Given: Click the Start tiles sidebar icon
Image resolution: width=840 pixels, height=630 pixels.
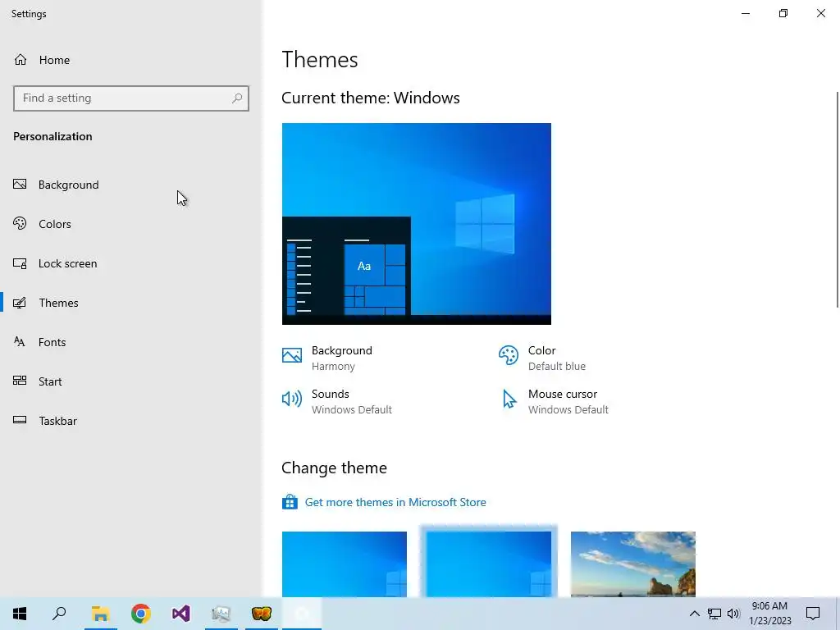Looking at the screenshot, I should (x=20, y=381).
